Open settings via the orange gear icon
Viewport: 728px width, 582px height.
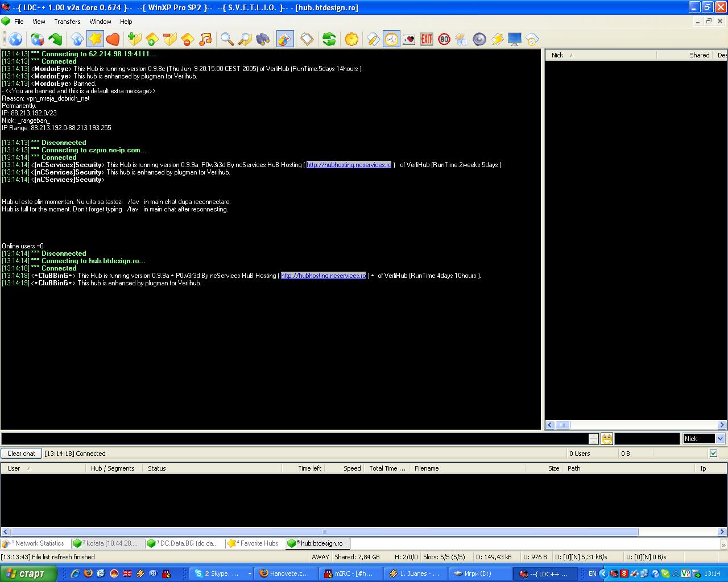pos(352,39)
